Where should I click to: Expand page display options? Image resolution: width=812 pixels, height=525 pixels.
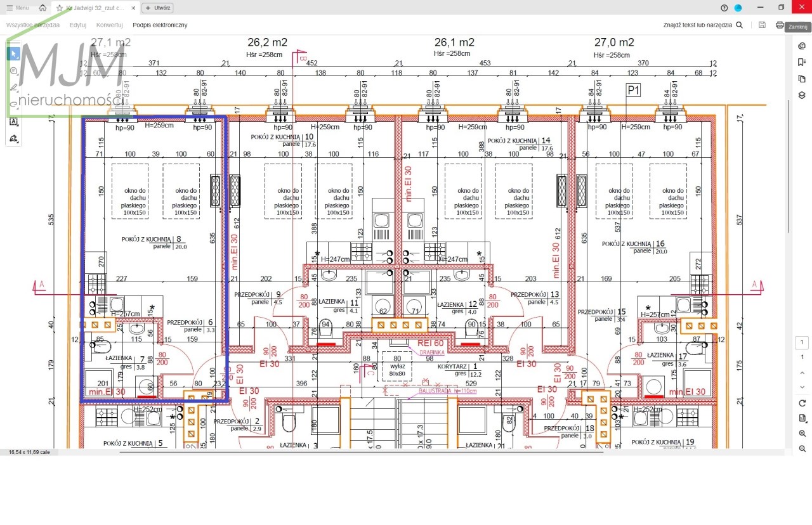coord(802,418)
